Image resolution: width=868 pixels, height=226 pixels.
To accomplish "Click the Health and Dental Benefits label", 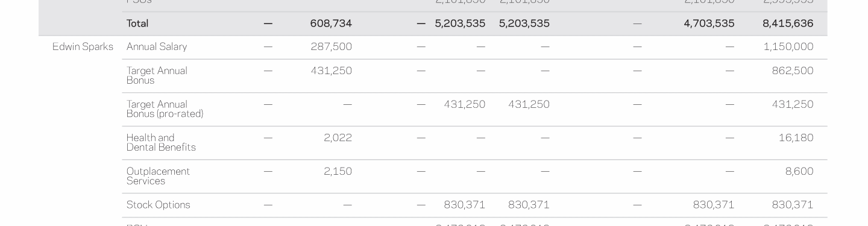I will pyautogui.click(x=161, y=143).
